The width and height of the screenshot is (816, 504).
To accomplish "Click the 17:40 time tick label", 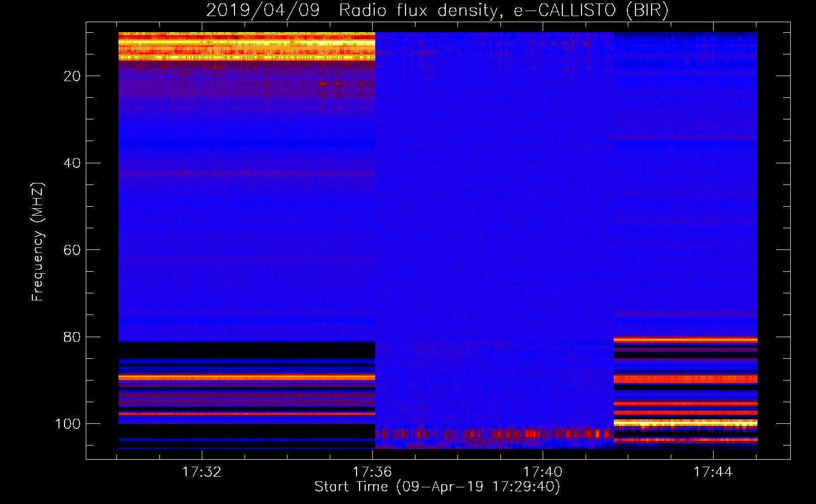I will tap(543, 472).
